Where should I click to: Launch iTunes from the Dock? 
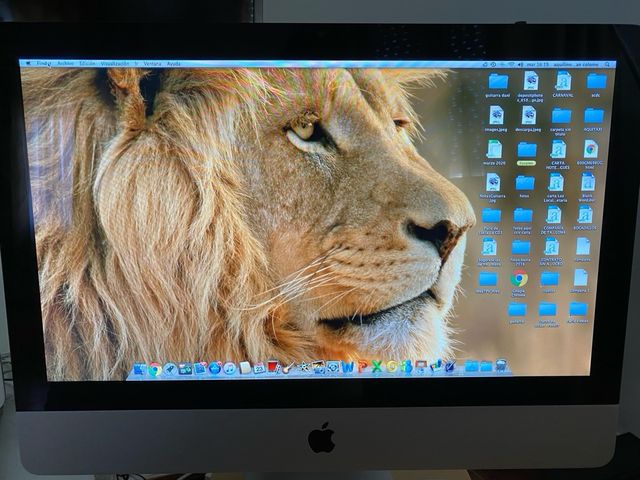(x=229, y=368)
